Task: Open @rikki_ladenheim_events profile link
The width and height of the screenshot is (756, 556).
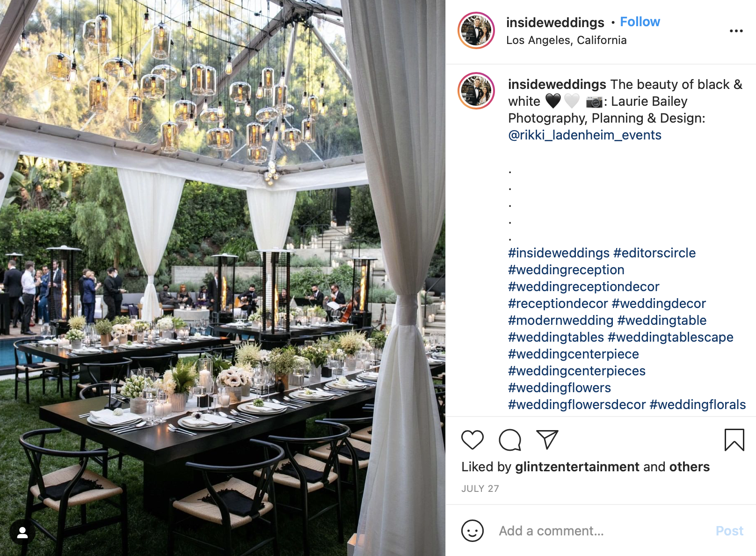Action: tap(584, 135)
